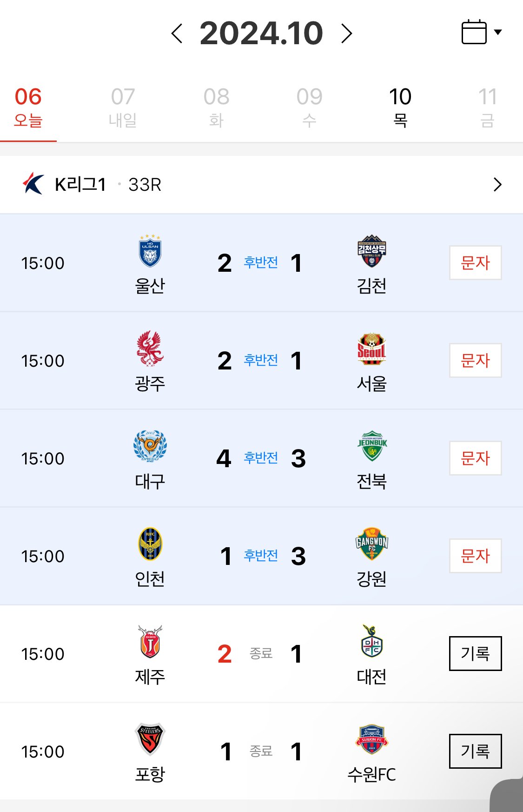This screenshot has width=523, height=812.
Task: Go to next month with right chevron
Action: click(x=346, y=34)
